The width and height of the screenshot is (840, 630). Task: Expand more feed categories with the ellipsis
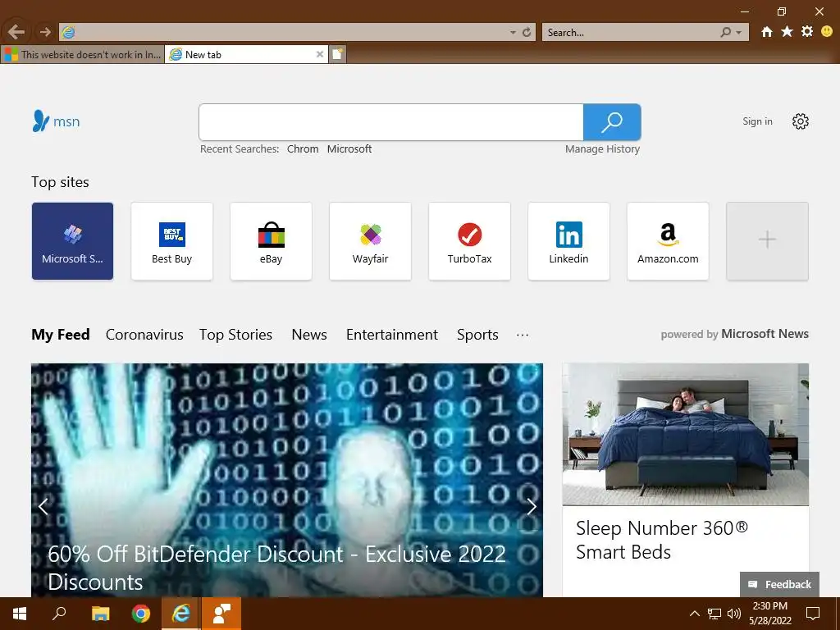tap(523, 335)
